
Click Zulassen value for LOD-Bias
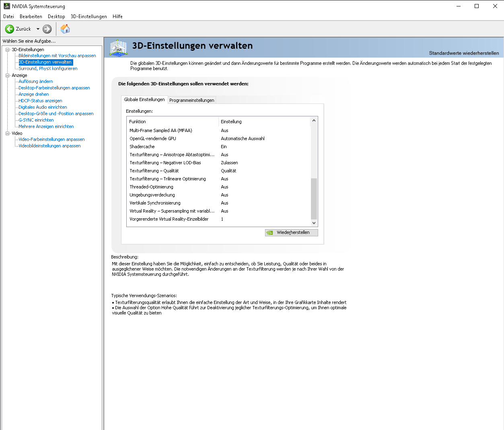[x=229, y=163]
